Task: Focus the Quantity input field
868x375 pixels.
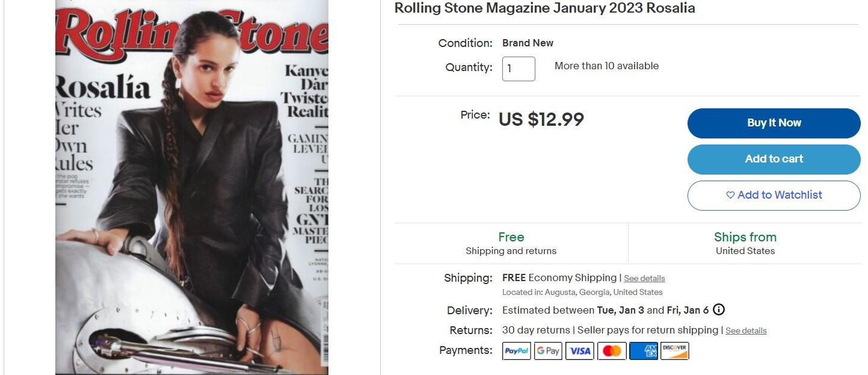Action: pos(519,69)
